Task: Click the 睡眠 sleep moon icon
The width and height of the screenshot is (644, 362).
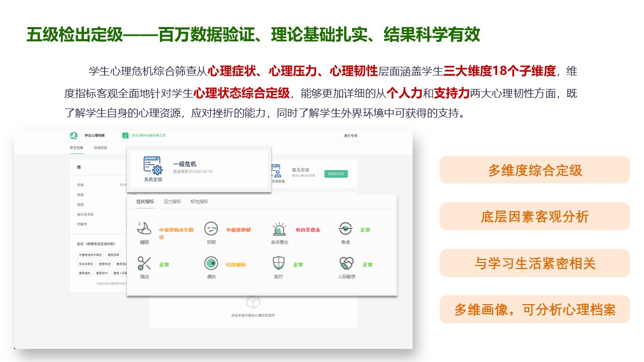Action: (144, 228)
